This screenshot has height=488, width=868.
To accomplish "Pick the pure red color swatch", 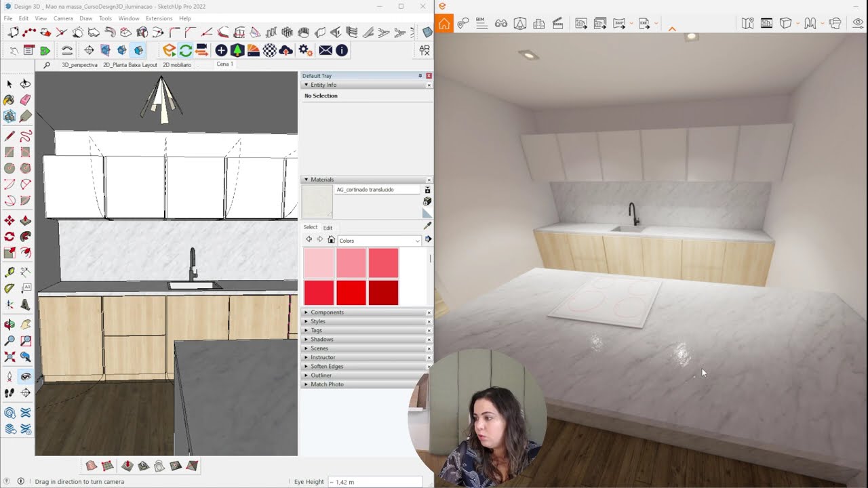I will 351,293.
